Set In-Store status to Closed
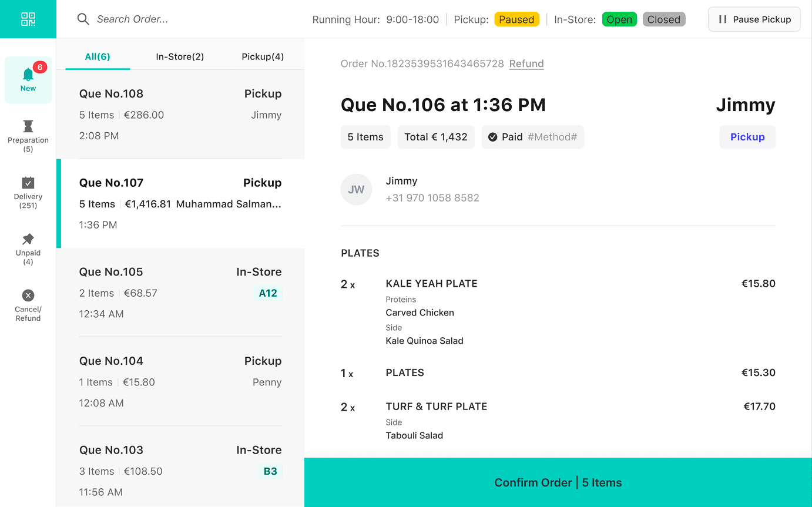 coord(663,19)
